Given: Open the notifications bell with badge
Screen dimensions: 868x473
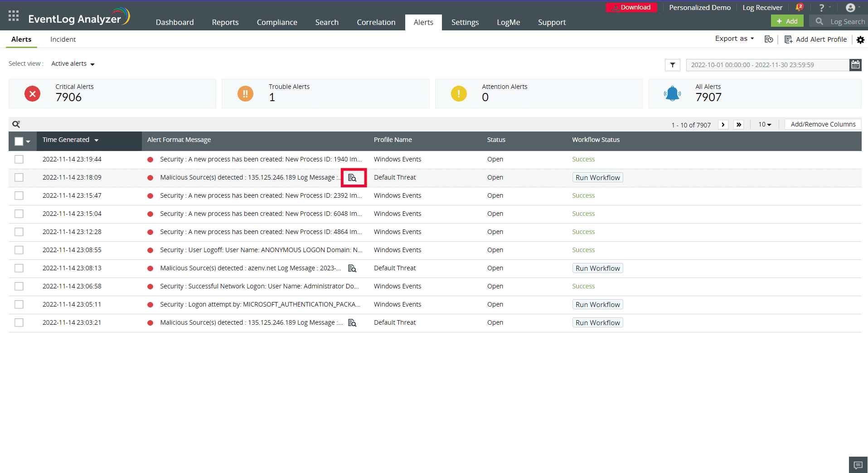Looking at the screenshot, I should [799, 7].
